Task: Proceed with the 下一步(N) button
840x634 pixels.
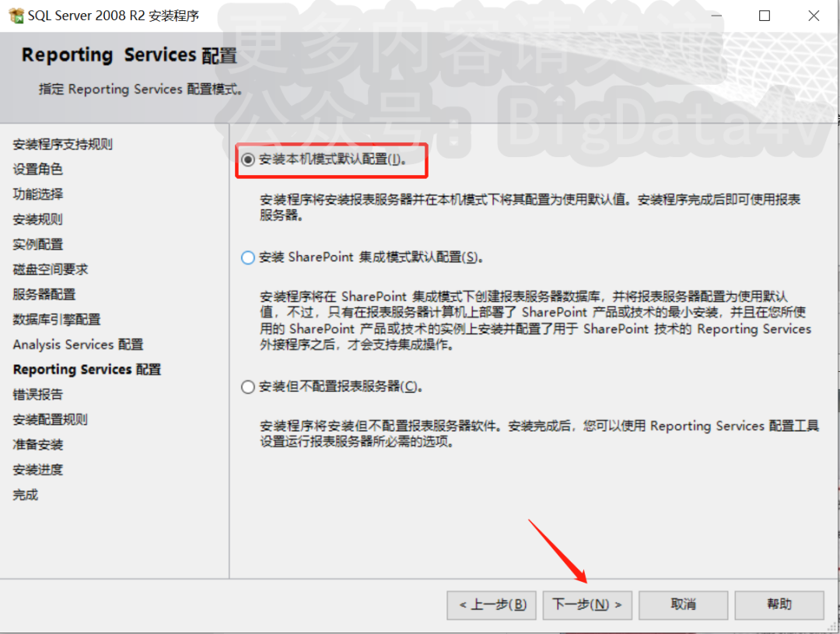Action: point(587,605)
